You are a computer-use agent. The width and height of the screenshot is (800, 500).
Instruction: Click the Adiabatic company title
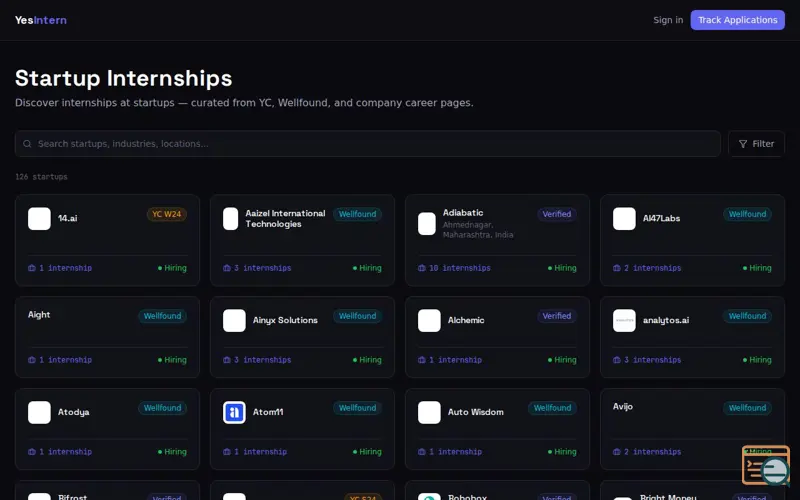tap(463, 212)
